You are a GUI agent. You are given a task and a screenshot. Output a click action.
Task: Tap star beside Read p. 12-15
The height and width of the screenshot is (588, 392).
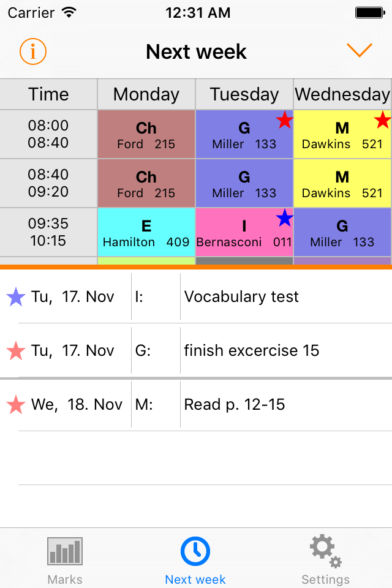coord(15,405)
